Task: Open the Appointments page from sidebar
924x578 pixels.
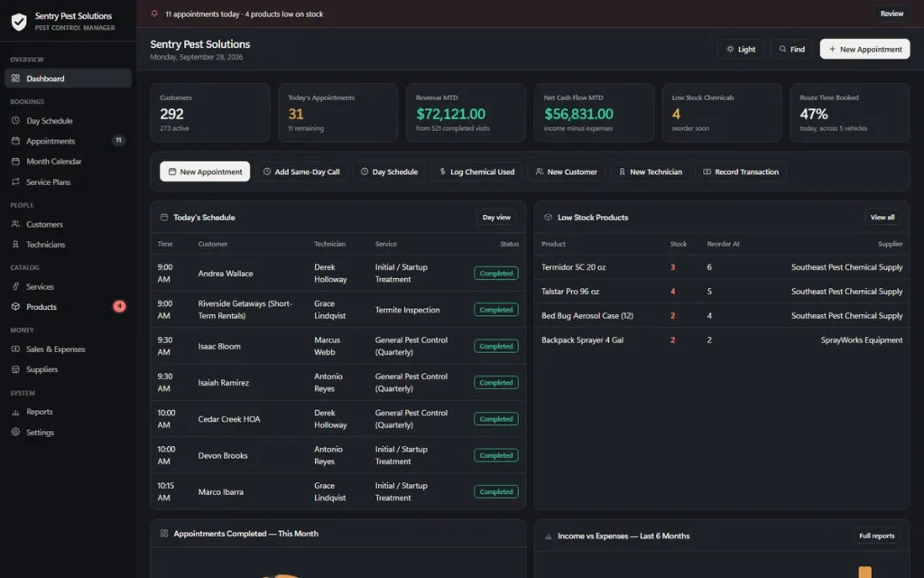Action: pyautogui.click(x=68, y=141)
